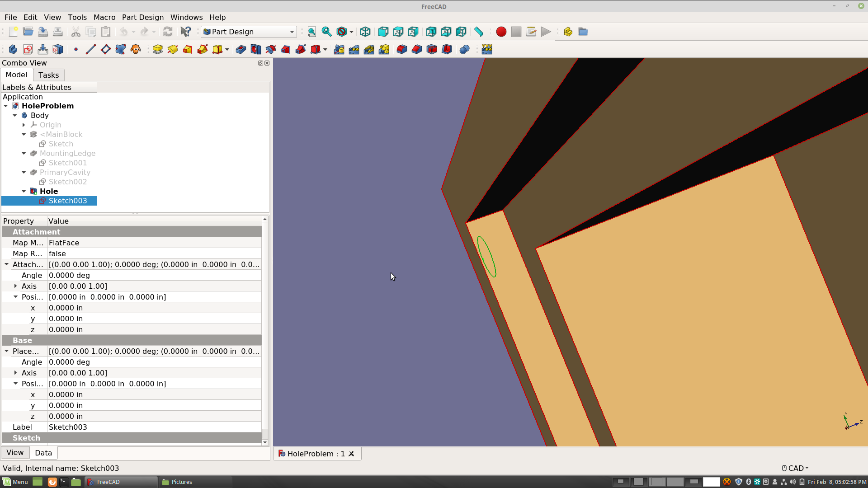The image size is (868, 488).
Task: Expand the Origin tree node
Action: [x=24, y=125]
